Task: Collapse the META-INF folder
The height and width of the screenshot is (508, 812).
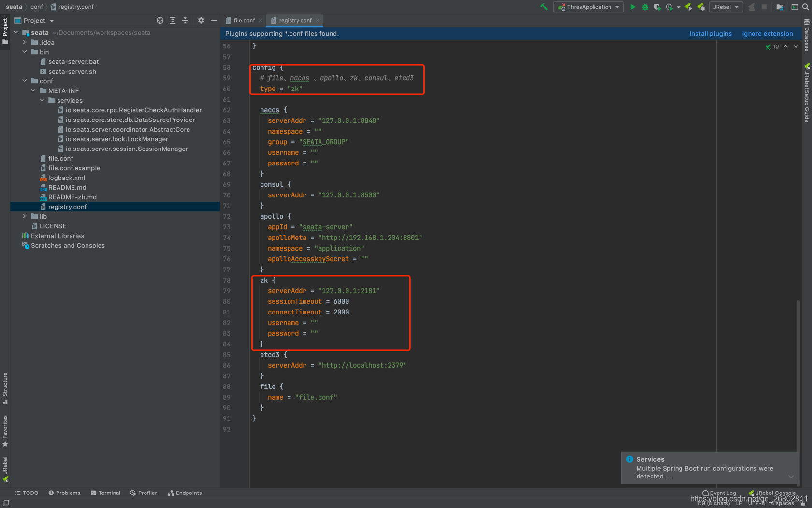Action: [33, 90]
